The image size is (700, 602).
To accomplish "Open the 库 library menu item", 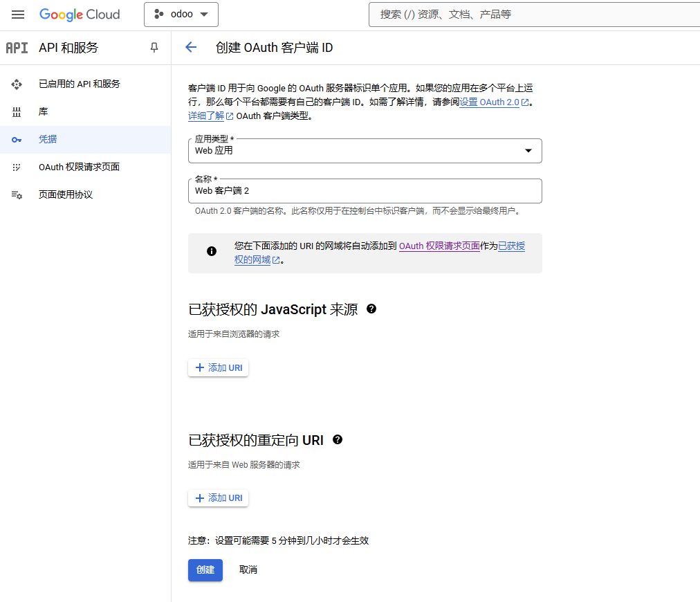I will point(85,111).
